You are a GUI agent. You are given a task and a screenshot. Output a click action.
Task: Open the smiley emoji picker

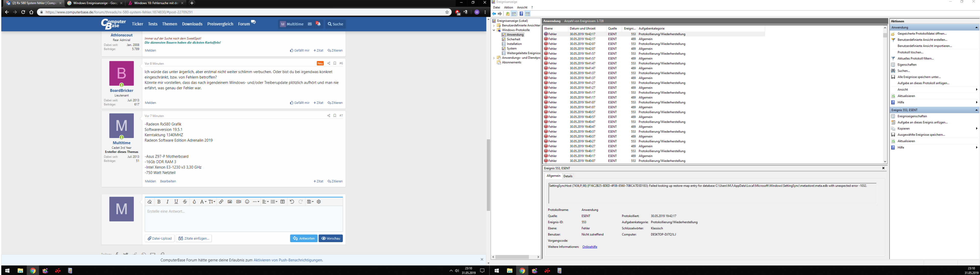click(x=247, y=202)
